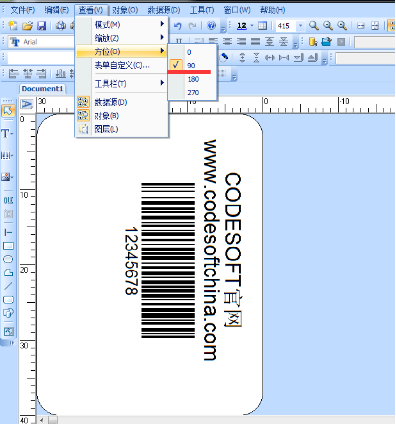
Task: Choose the ellipse shape tool
Action: pos(8,259)
